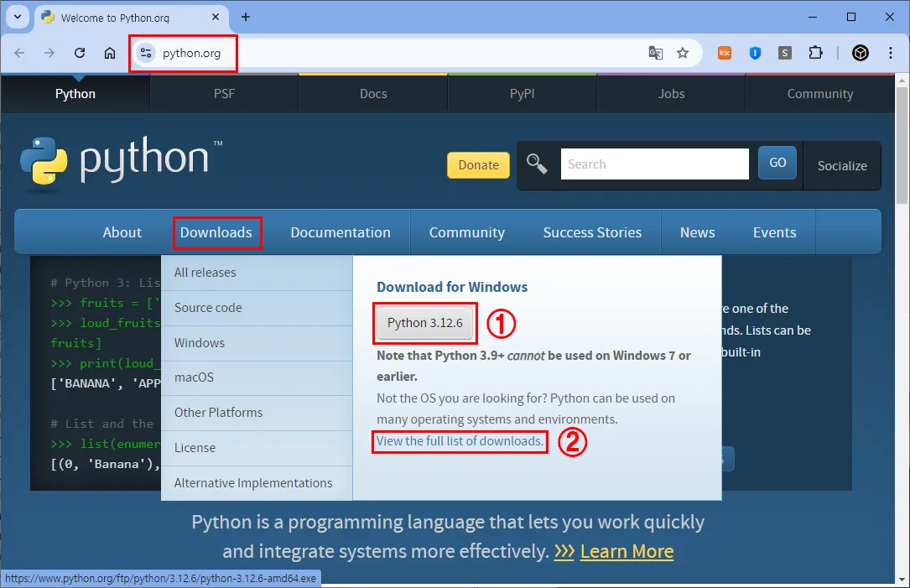Click the Download for Windows heading
The height and width of the screenshot is (588, 910).
pos(452,287)
